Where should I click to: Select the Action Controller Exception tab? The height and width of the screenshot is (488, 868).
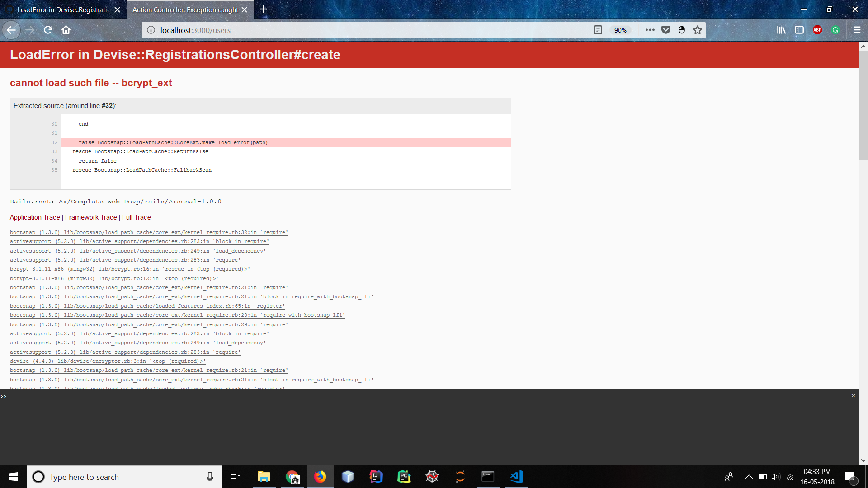point(184,9)
